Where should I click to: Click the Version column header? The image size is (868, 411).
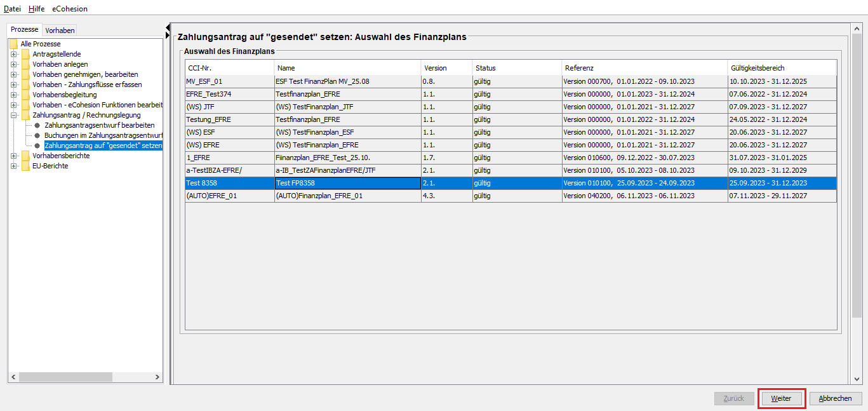[447, 68]
